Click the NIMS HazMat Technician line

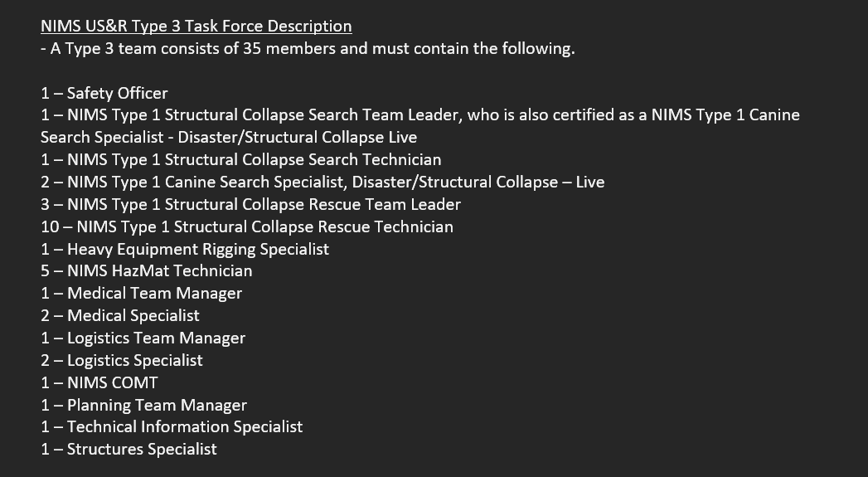coord(147,270)
